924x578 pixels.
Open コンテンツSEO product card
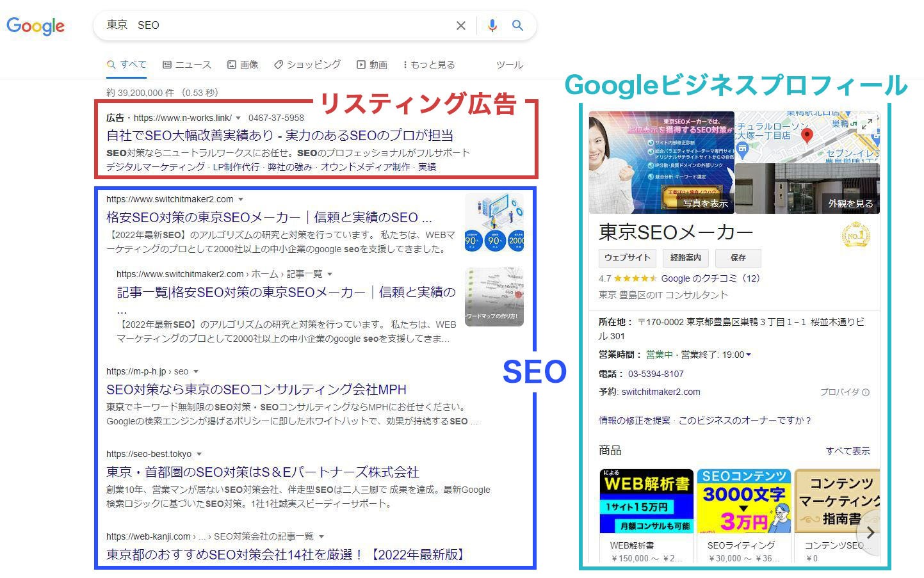(x=838, y=516)
